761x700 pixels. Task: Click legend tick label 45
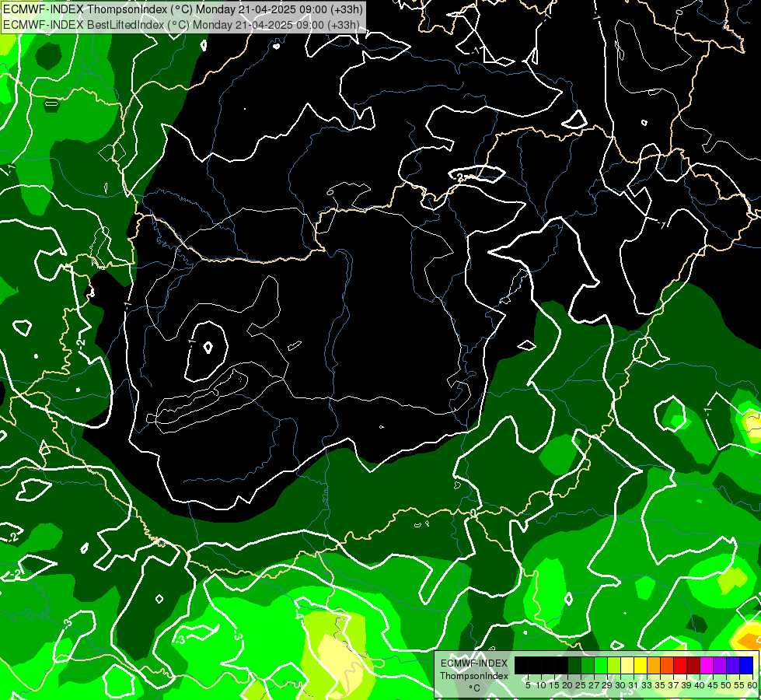pos(713,685)
